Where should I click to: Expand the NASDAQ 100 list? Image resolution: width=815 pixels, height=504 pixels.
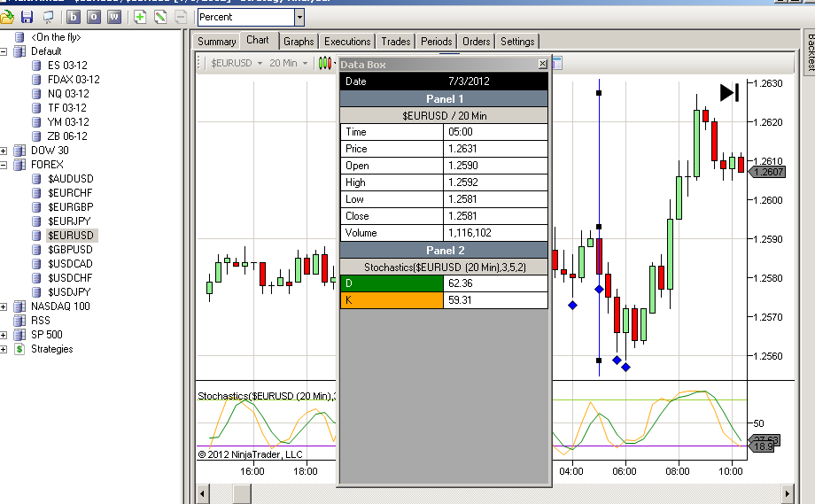click(4, 306)
